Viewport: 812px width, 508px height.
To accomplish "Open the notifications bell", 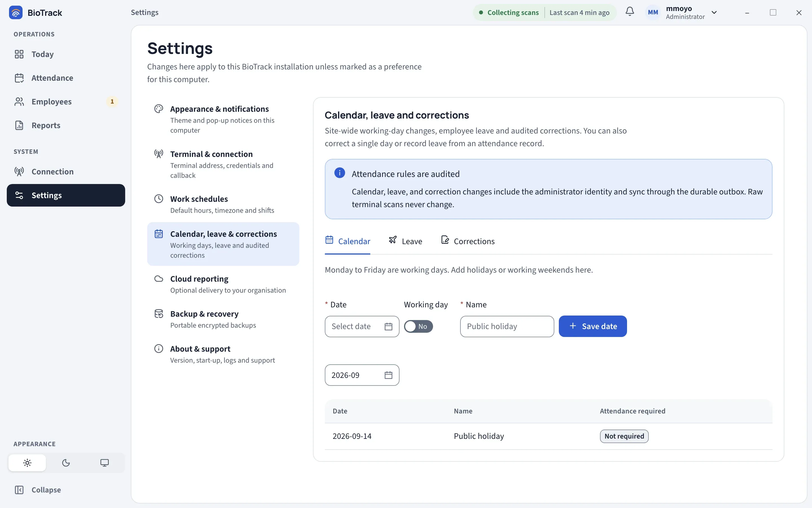I will point(630,12).
